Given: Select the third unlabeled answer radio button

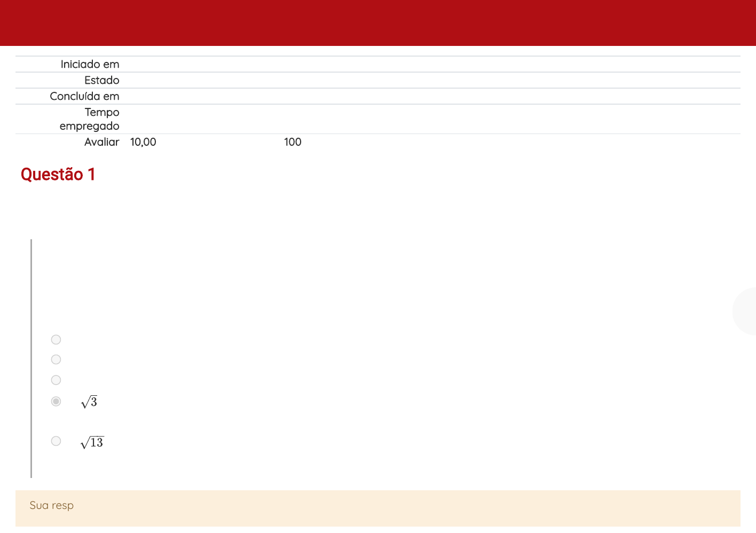Looking at the screenshot, I should pos(56,380).
